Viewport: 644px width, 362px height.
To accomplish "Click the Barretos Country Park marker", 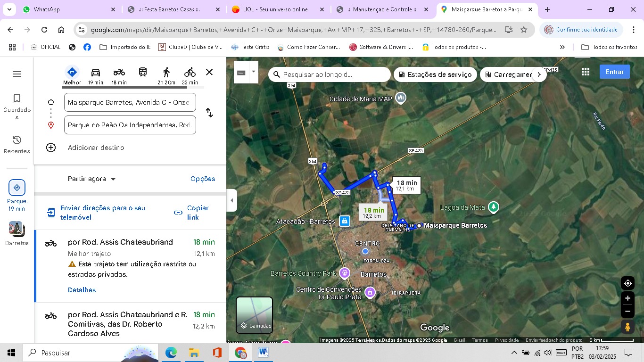I will [345, 272].
